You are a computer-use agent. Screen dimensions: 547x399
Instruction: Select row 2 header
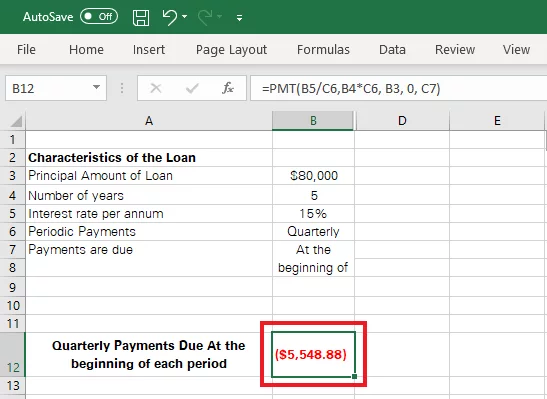tap(13, 158)
